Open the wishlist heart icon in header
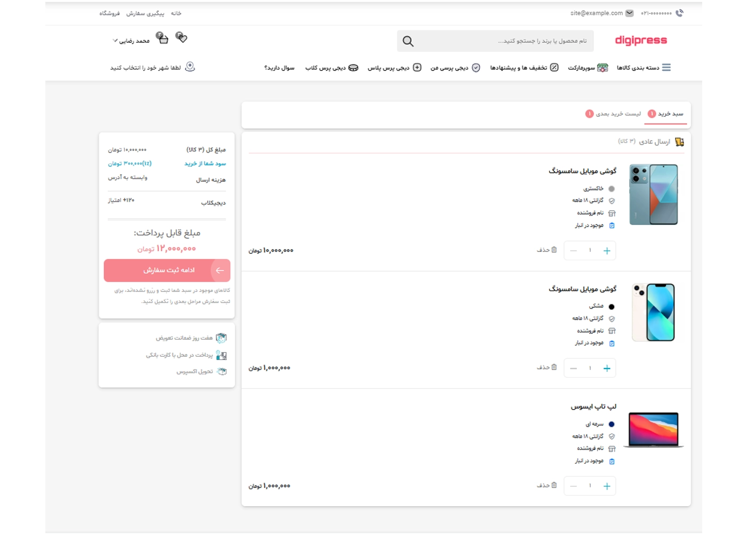Screen dimensions: 747x560 click(x=181, y=37)
